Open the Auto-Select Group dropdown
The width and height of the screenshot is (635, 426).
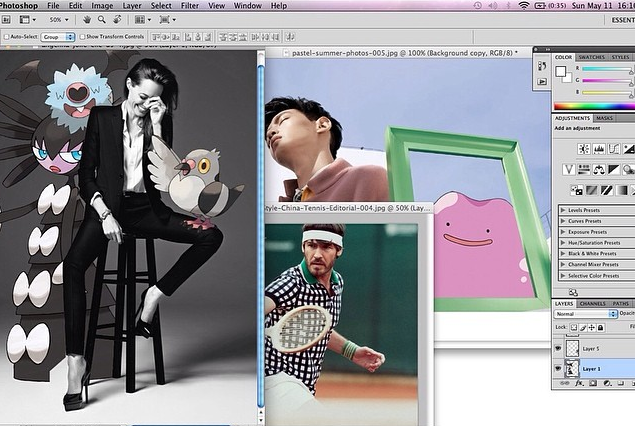tap(57, 37)
